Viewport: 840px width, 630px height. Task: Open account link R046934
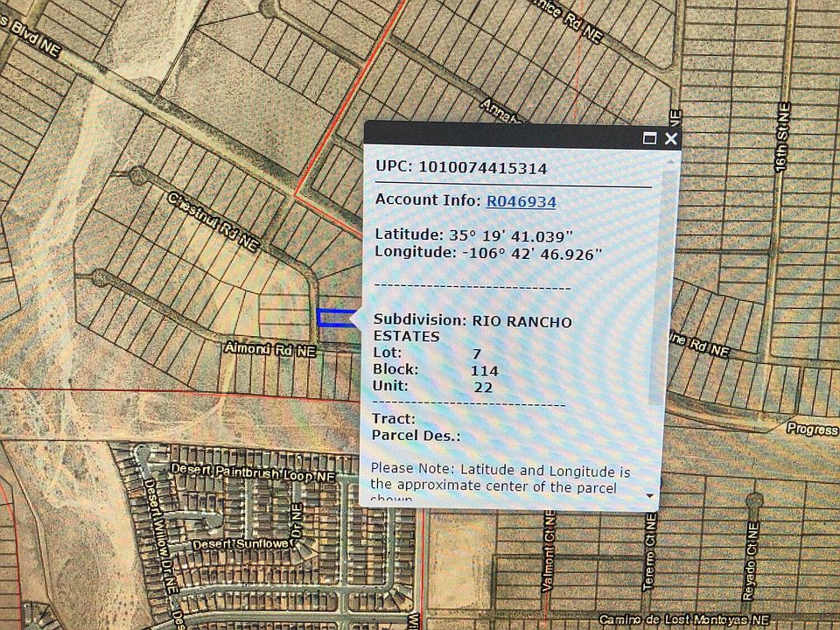click(x=521, y=201)
